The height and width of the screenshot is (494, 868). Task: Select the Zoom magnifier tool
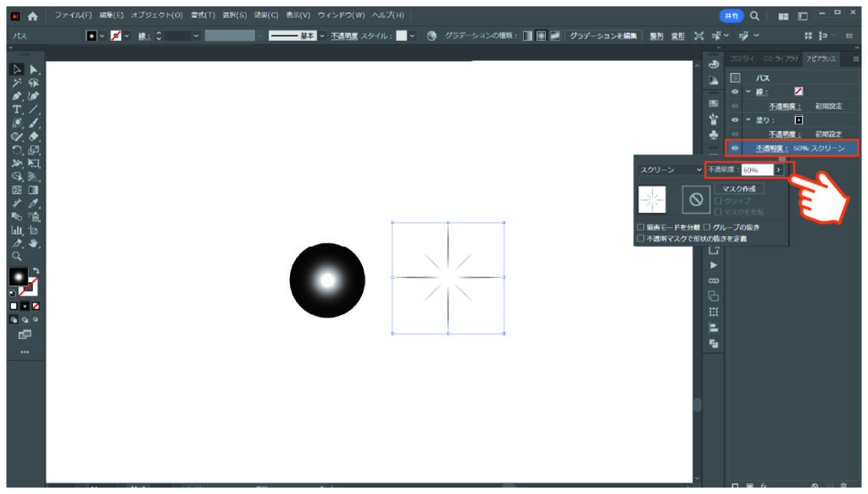pos(17,257)
